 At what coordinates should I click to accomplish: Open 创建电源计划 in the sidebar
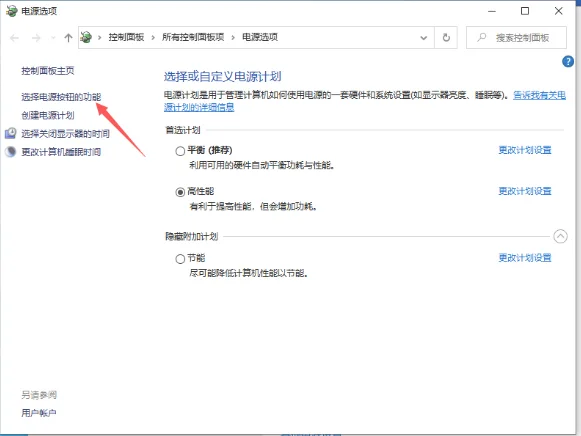pyautogui.click(x=48, y=115)
